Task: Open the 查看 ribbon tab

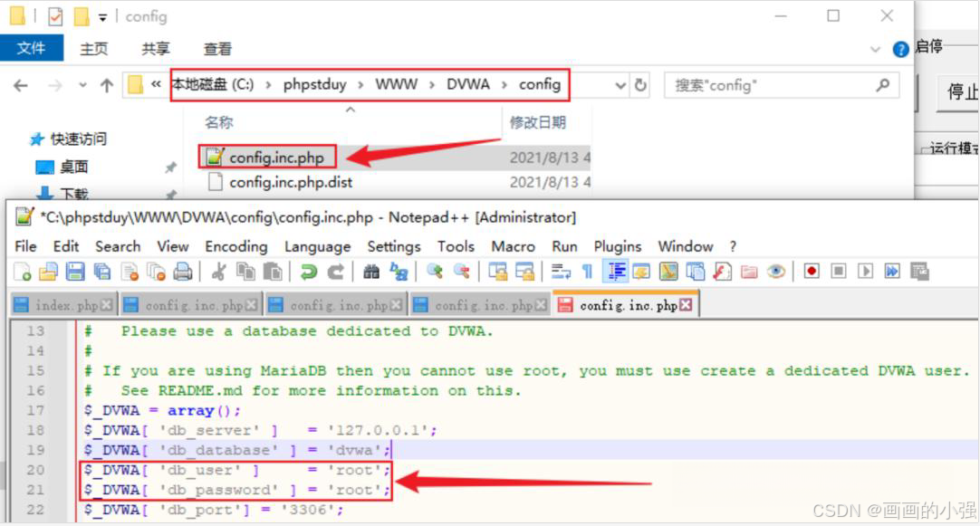Action: (217, 49)
